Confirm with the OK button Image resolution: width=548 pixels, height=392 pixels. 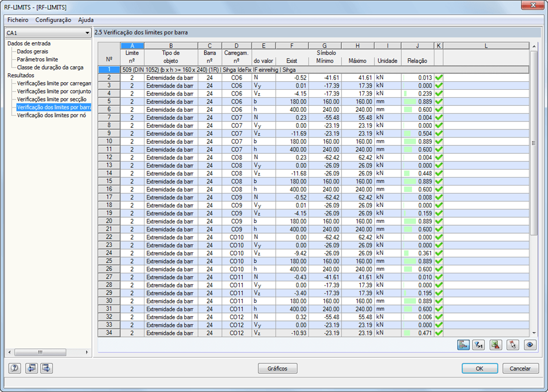(479, 368)
